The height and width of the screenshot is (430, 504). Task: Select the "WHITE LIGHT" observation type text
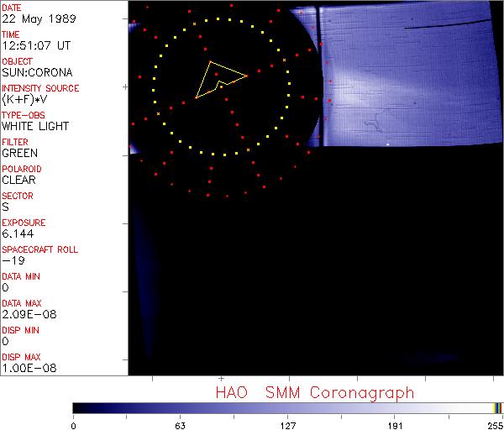[35, 127]
